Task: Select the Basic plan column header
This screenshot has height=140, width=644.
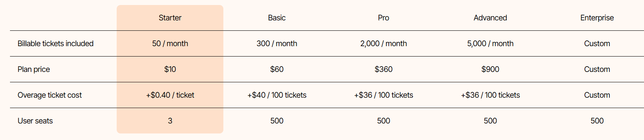Action: [x=277, y=18]
